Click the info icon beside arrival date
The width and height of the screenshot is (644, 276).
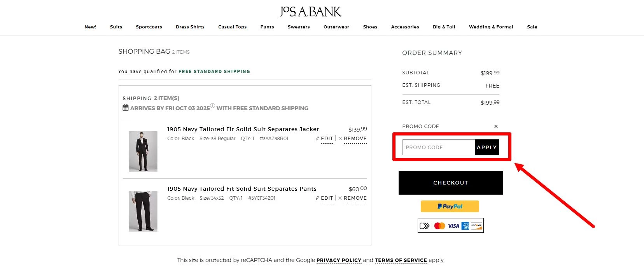212,105
